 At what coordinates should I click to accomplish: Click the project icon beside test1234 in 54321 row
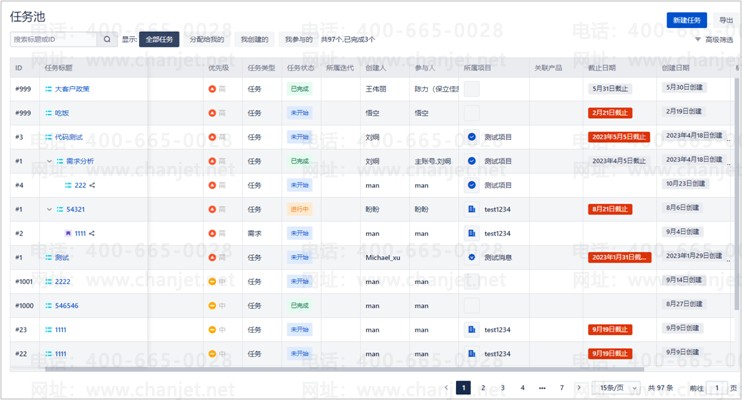point(472,209)
